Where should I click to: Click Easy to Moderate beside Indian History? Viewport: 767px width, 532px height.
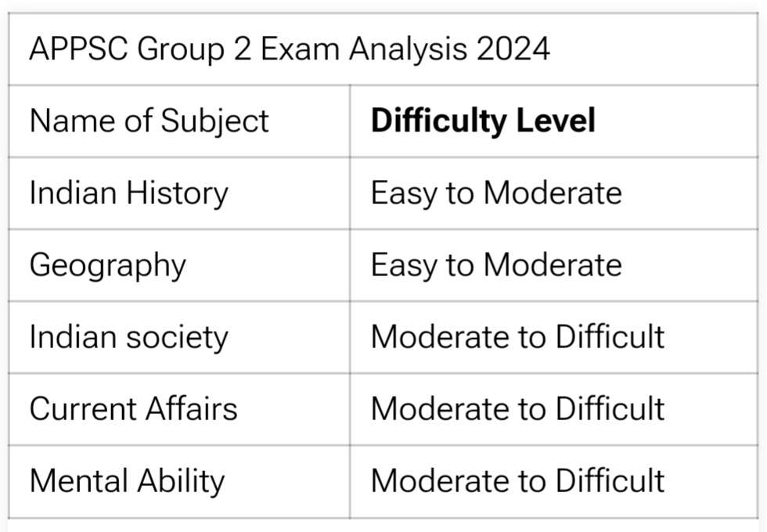point(496,193)
